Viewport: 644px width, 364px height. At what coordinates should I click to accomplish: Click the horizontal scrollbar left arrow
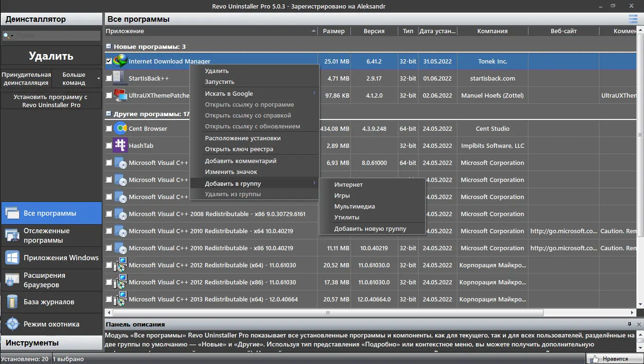pos(108,313)
